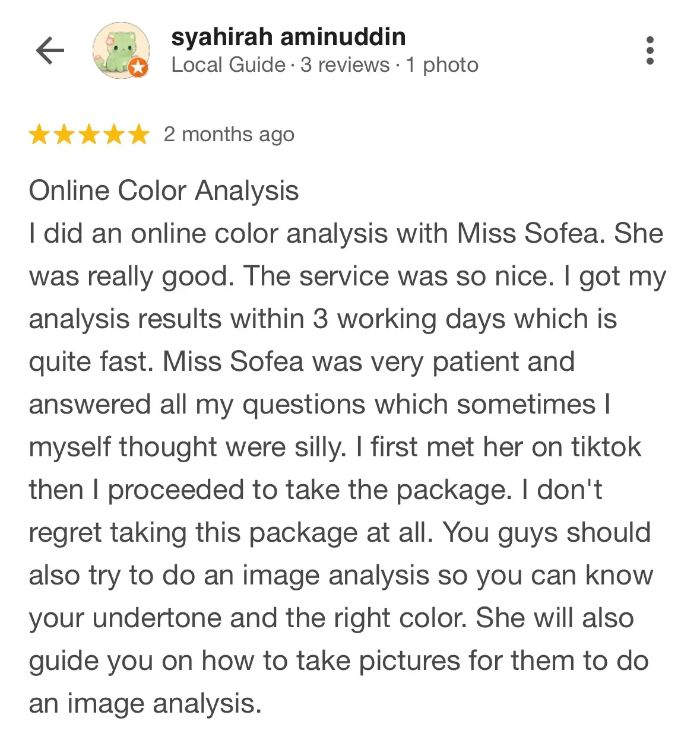Image resolution: width=700 pixels, height=734 pixels.
Task: Click the last line "an image analysis."
Action: (145, 703)
